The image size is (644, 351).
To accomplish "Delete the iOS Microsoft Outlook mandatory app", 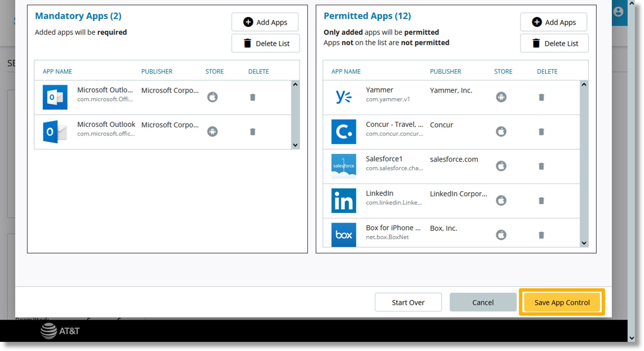I will 253,97.
